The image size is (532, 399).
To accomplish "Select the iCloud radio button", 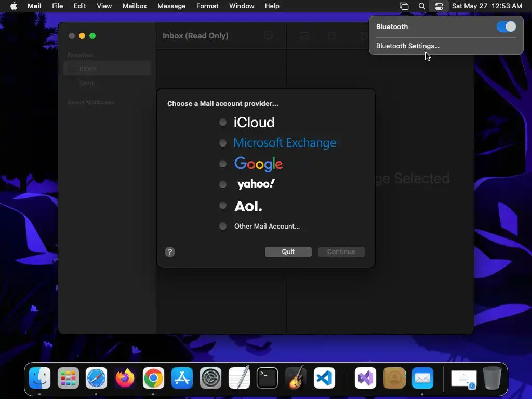I will click(x=222, y=122).
